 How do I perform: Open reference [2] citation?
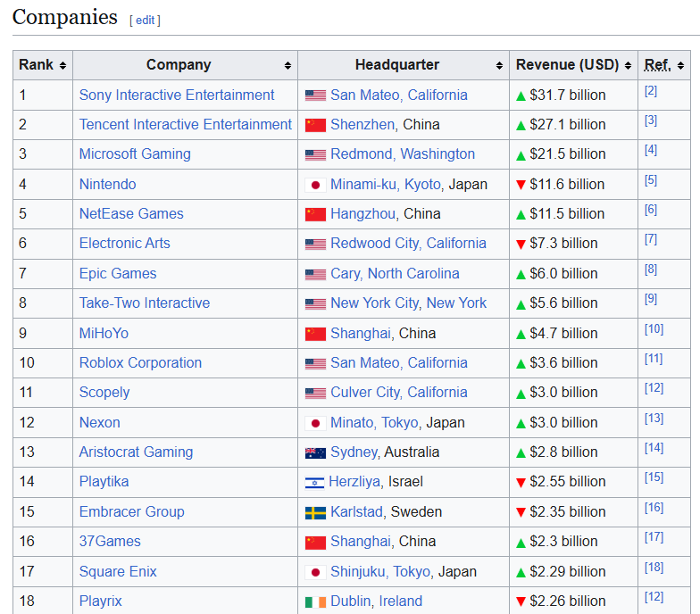tap(650, 91)
